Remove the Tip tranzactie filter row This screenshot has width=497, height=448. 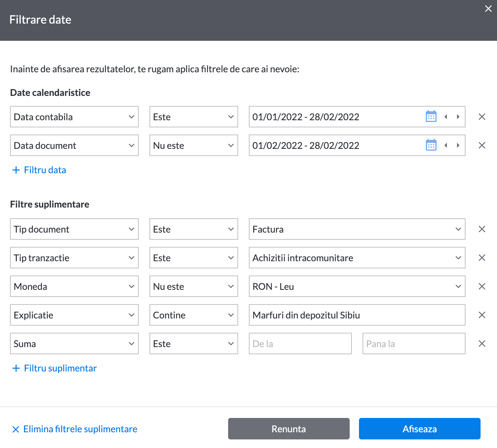click(482, 258)
